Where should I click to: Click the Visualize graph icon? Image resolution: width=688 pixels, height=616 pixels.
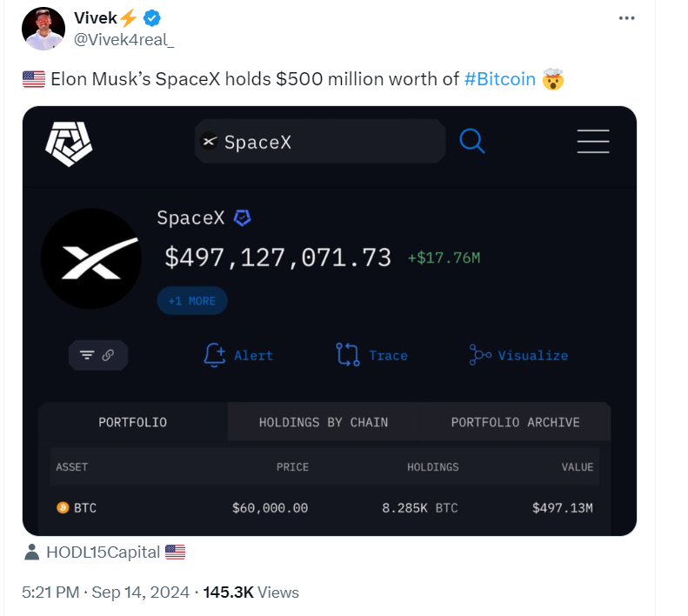click(480, 354)
